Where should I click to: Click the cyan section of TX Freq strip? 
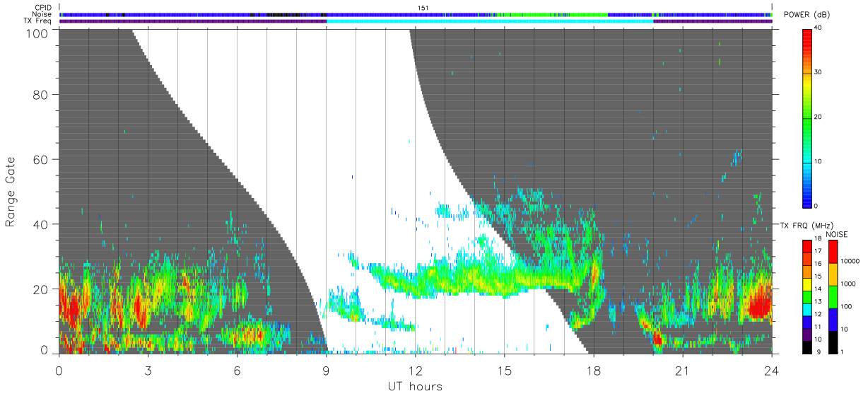point(490,21)
